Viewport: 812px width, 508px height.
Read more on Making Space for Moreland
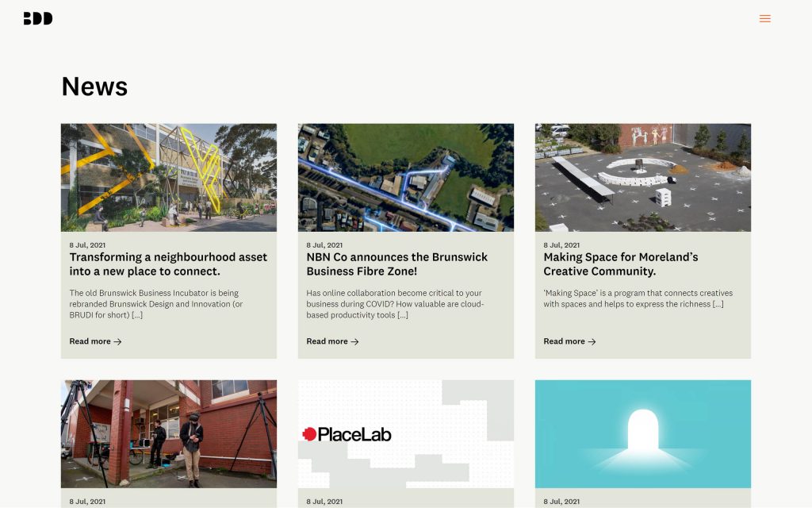coord(569,341)
